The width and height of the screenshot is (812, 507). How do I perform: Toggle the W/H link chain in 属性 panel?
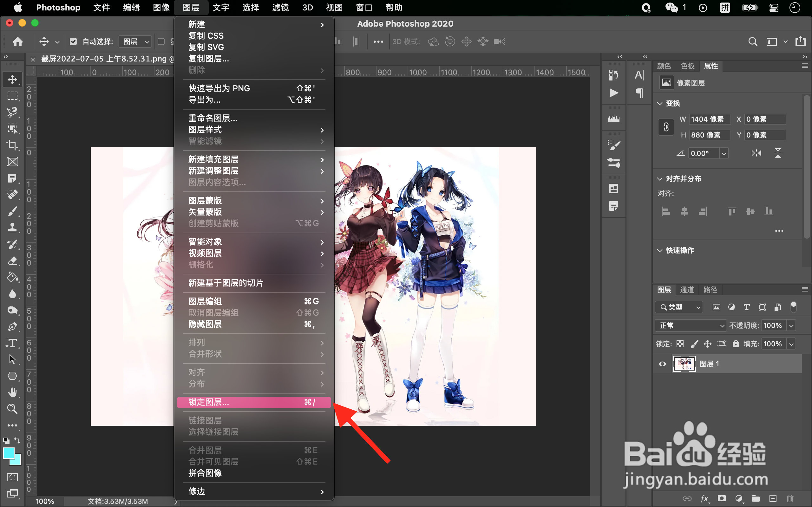point(666,127)
